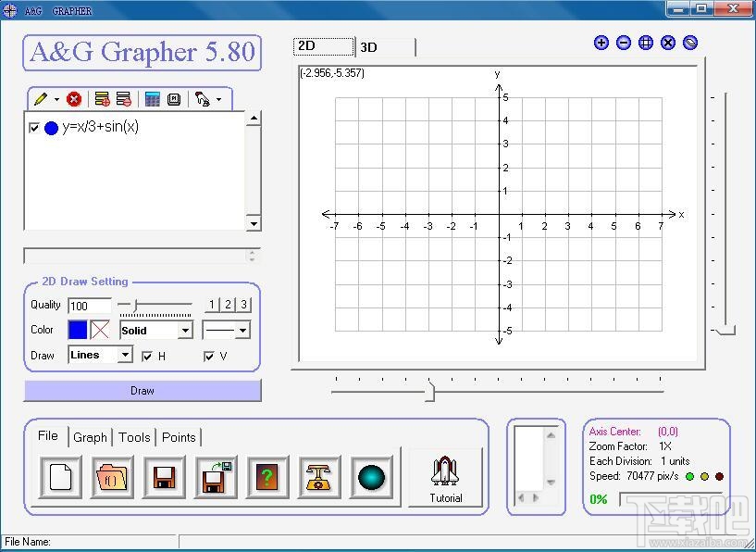The width and height of the screenshot is (756, 552).
Task: Click the horizontal slider handle below graph
Action: [x=429, y=392]
